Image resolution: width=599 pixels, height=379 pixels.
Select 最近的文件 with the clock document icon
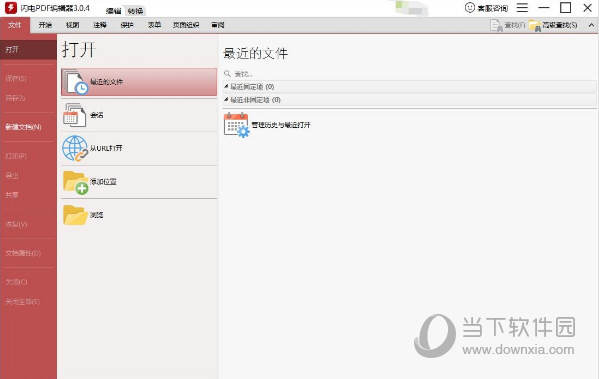(139, 82)
